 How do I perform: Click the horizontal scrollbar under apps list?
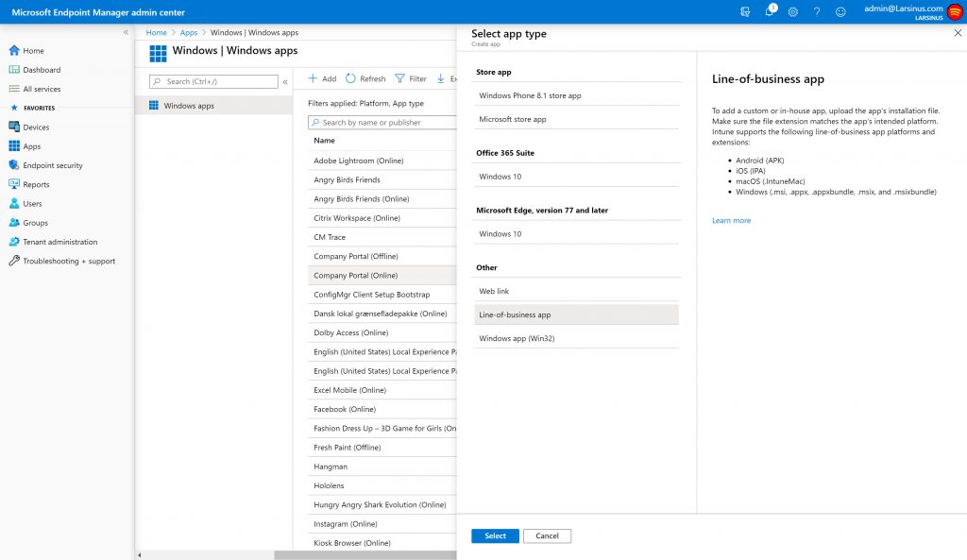(365, 555)
